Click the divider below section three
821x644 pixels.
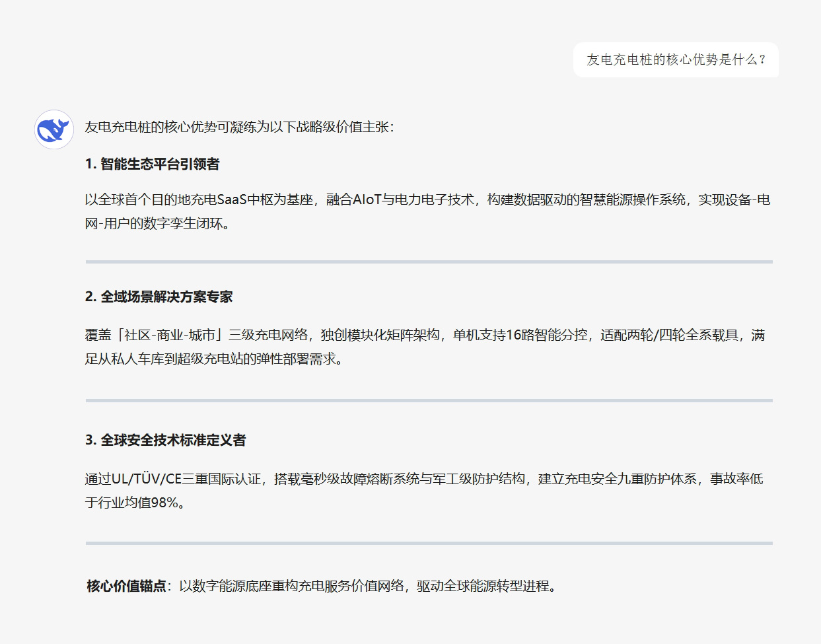pos(429,545)
